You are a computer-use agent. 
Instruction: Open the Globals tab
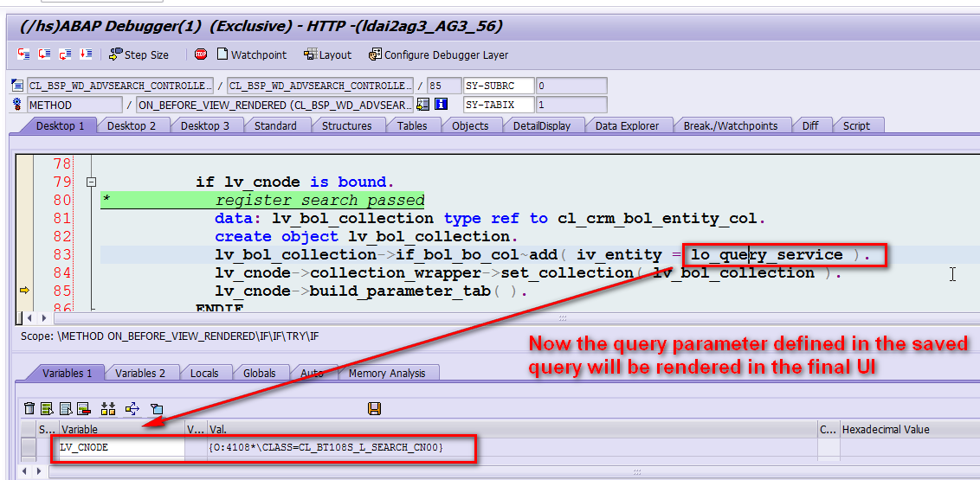[x=260, y=374]
